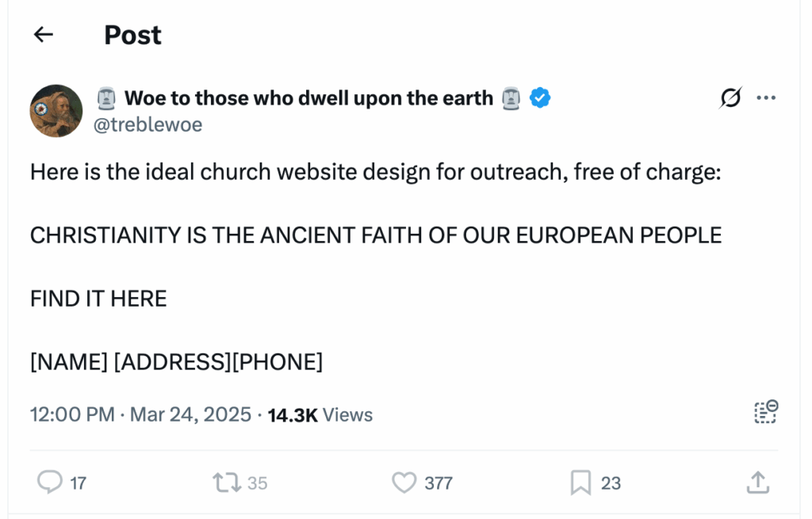Click the Mar 24, 2025 timestamp

tap(190, 414)
